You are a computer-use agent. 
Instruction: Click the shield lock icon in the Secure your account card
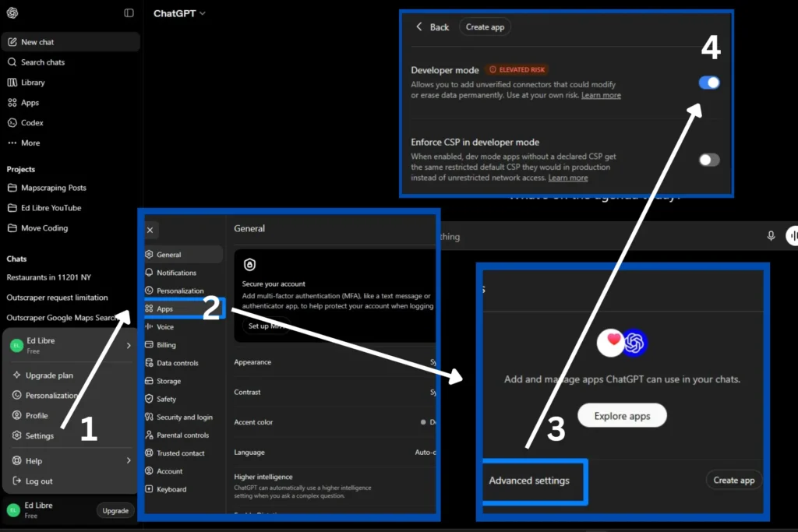click(x=249, y=265)
